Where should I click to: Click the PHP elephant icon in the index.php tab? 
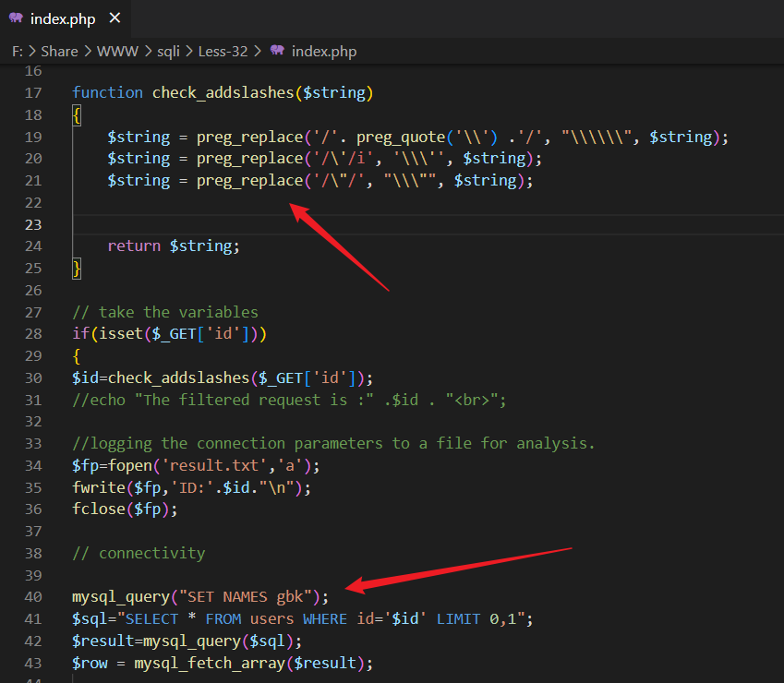tap(16, 18)
